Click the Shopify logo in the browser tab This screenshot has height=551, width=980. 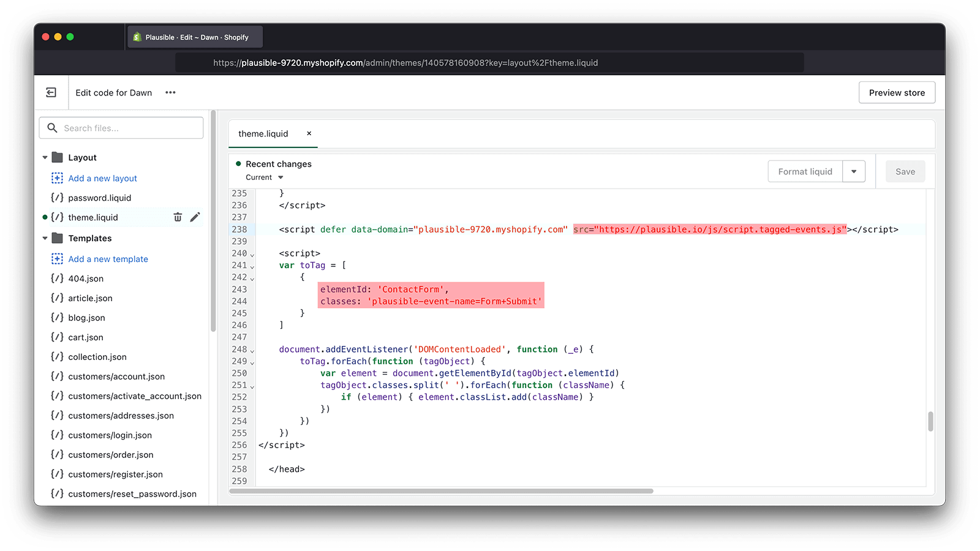(136, 37)
